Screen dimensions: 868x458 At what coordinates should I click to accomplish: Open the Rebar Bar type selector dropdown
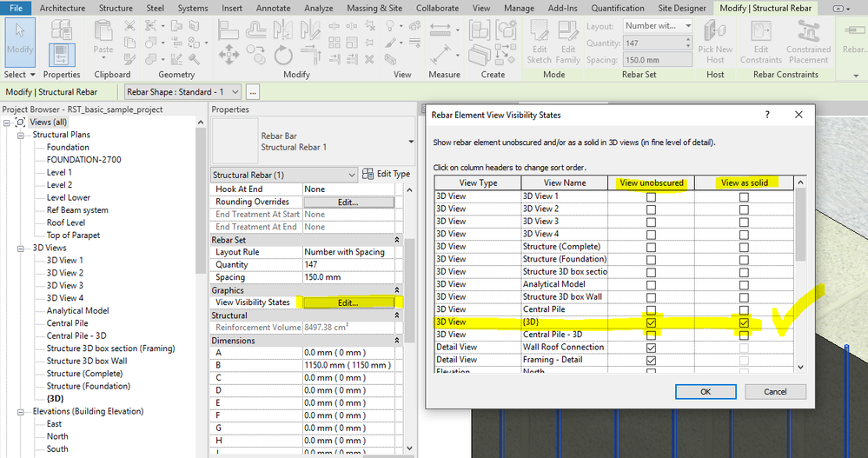click(x=411, y=141)
